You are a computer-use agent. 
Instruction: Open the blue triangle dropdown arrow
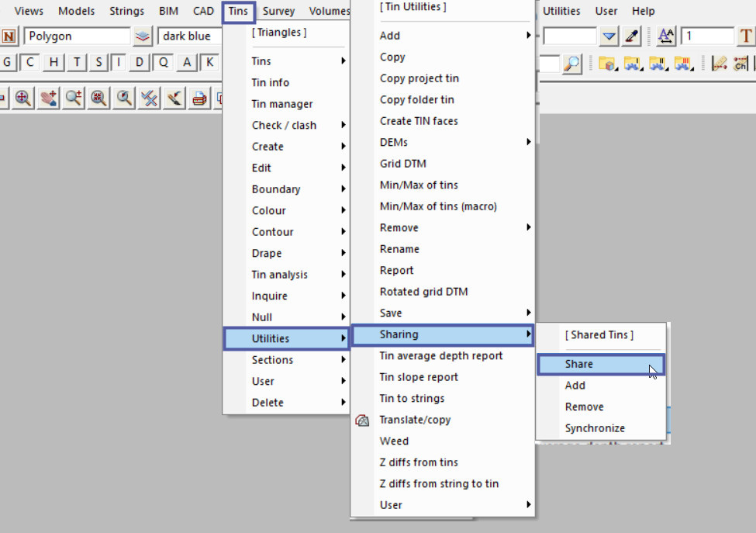[x=609, y=36]
